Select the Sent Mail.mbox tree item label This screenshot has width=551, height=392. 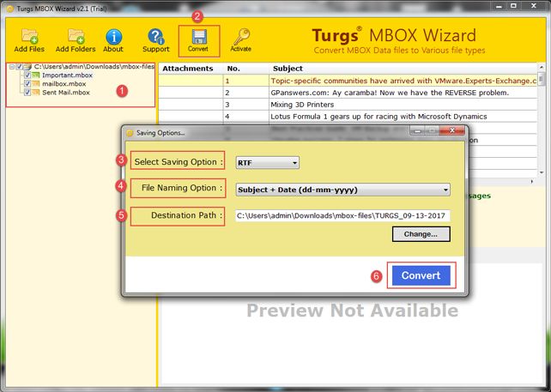point(66,93)
